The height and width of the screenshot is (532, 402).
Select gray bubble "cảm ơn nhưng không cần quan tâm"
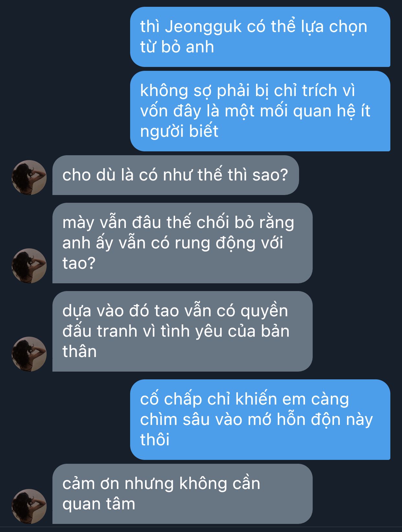pos(182,494)
